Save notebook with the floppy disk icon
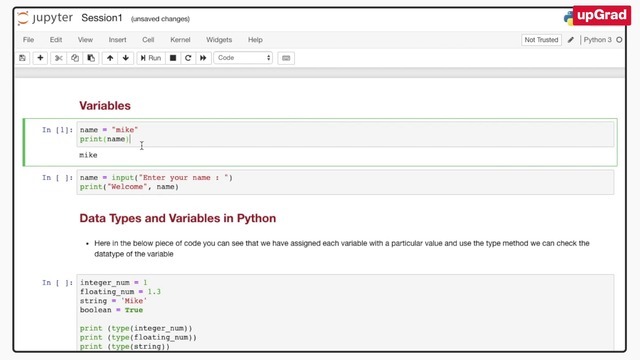The height and width of the screenshot is (360, 640). coord(22,58)
